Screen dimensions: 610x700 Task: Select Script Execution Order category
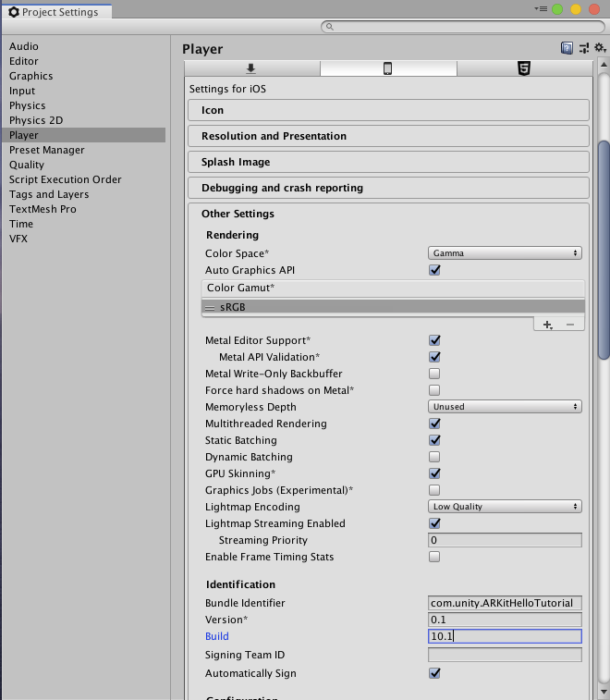point(66,179)
